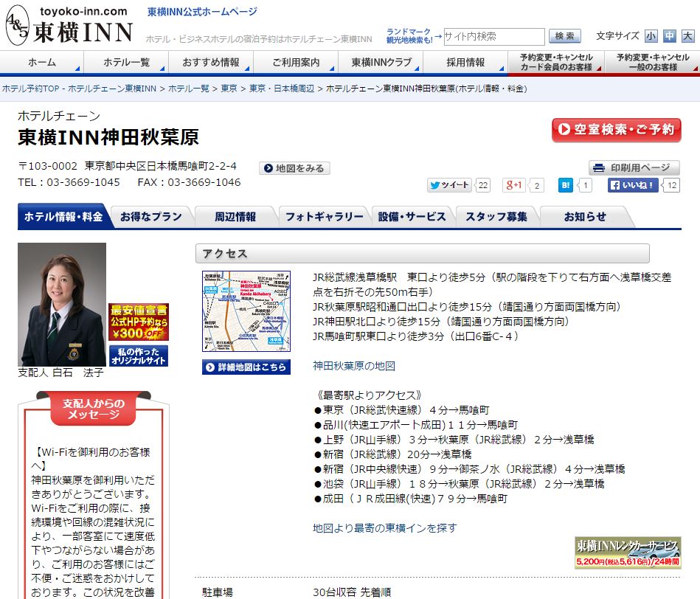This screenshot has height=599, width=700.
Task: Open the 印刷用ページ printer button
Action: (x=634, y=168)
